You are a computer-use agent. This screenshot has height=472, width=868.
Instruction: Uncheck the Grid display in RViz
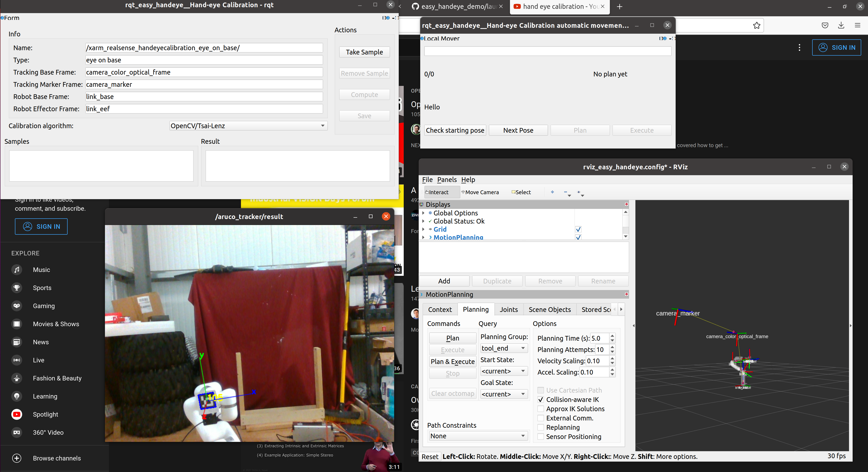tap(578, 229)
